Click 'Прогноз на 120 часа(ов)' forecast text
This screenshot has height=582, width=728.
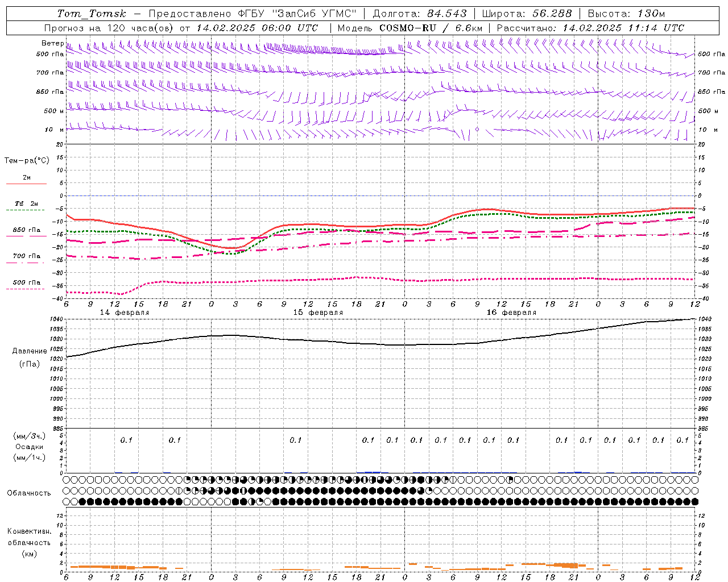pos(109,28)
